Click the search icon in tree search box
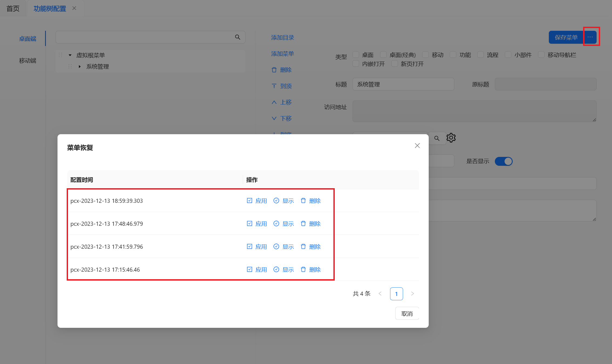The width and height of the screenshot is (612, 364). [x=238, y=37]
